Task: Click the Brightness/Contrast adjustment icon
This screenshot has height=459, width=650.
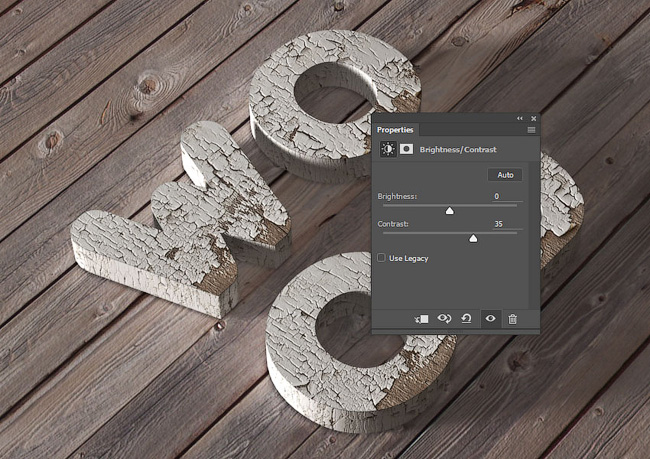Action: click(x=388, y=149)
